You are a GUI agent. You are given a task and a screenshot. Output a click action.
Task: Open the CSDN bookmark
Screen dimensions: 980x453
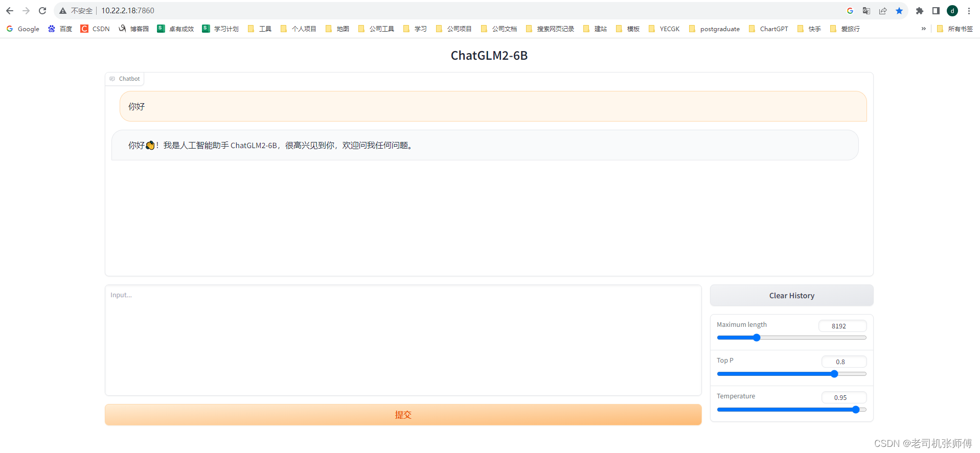point(96,29)
